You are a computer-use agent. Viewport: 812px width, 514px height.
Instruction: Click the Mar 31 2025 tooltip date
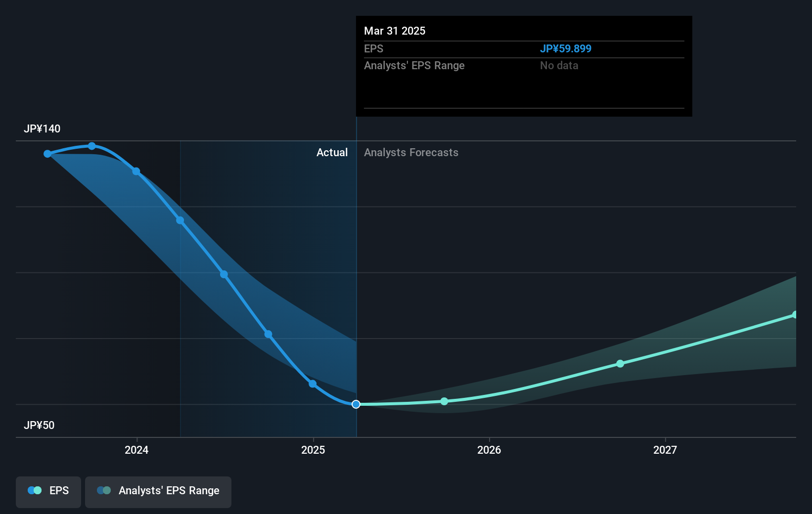[395, 31]
